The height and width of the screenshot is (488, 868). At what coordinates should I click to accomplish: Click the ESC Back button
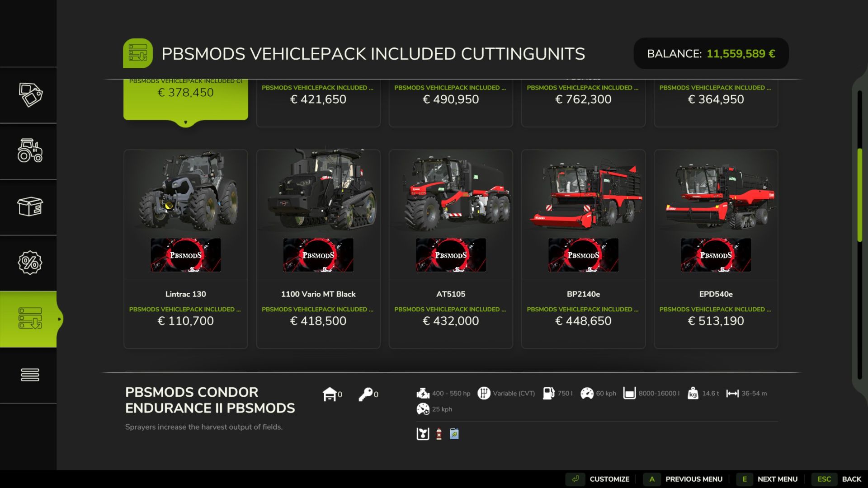(x=837, y=479)
